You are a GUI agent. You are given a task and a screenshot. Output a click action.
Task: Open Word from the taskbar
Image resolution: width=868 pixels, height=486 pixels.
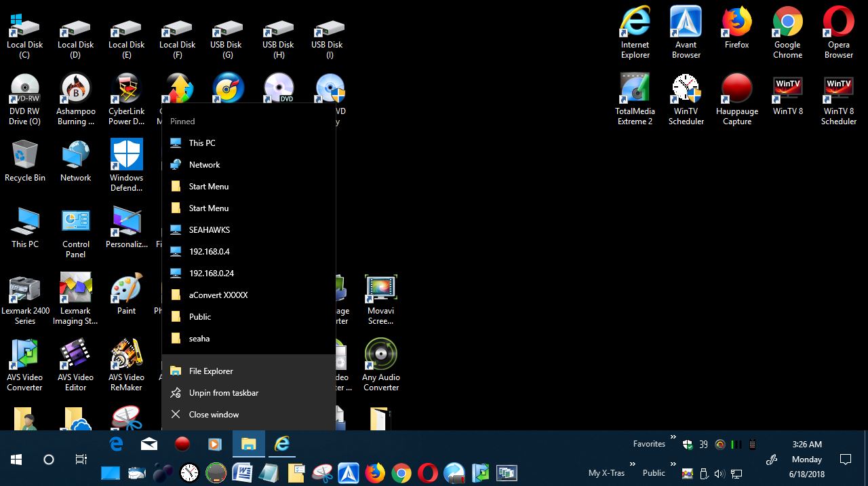[x=242, y=472]
